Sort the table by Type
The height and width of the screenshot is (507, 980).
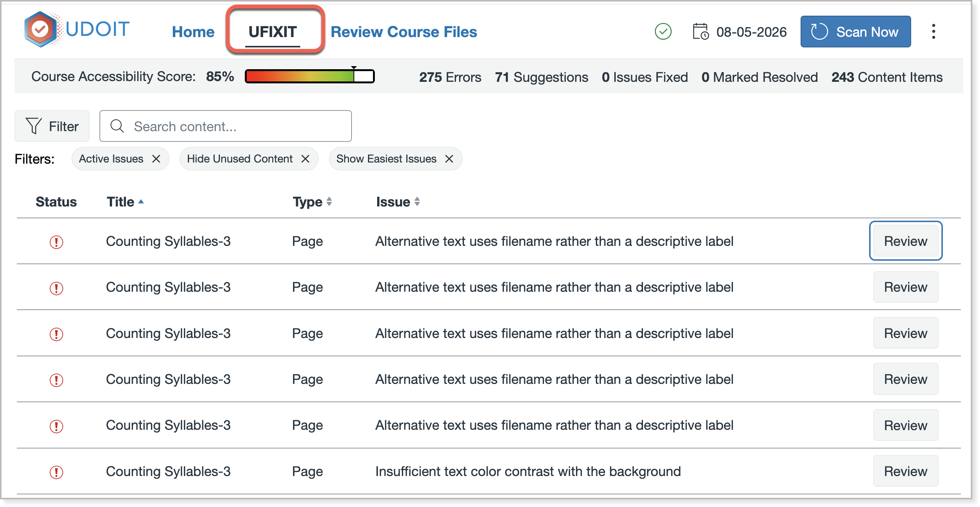coord(312,202)
